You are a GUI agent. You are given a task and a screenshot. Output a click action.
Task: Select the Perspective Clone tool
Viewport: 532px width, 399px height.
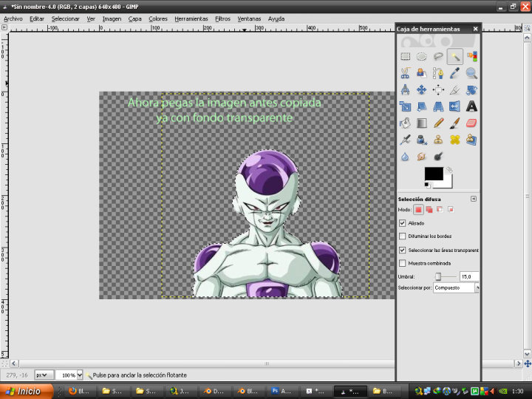point(471,140)
